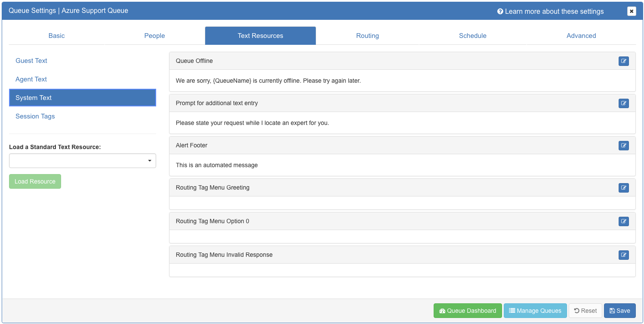
Task: Close the Queue Settings dialog
Action: click(x=632, y=11)
